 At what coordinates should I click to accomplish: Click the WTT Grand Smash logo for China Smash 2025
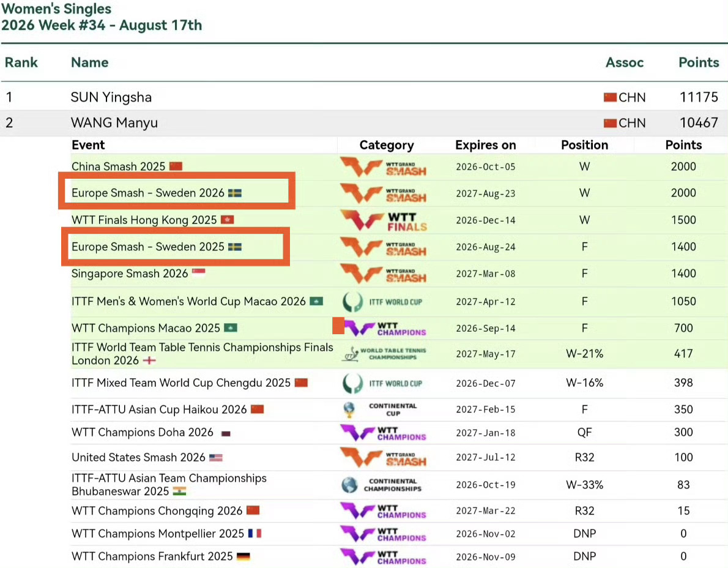pos(383,166)
